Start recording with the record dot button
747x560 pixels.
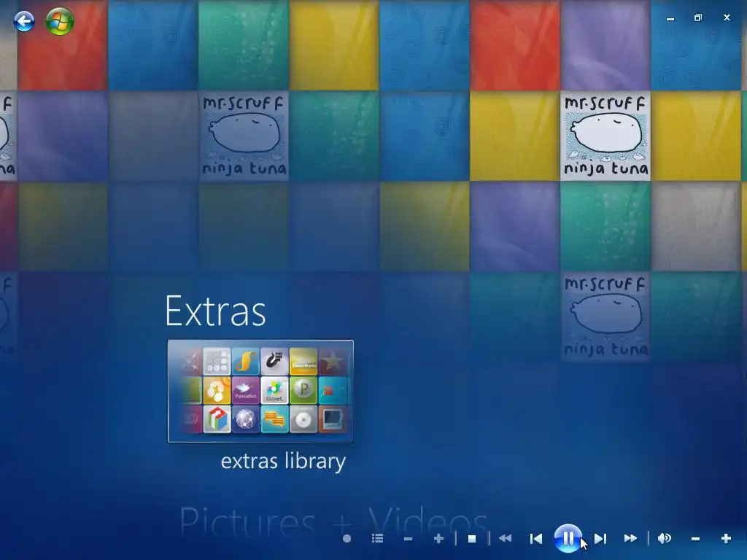tap(347, 539)
